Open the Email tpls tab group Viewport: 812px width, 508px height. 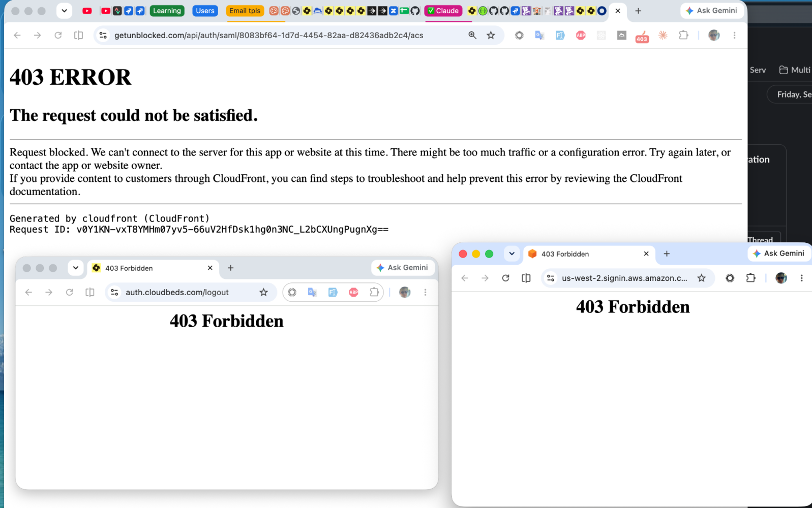pyautogui.click(x=245, y=11)
